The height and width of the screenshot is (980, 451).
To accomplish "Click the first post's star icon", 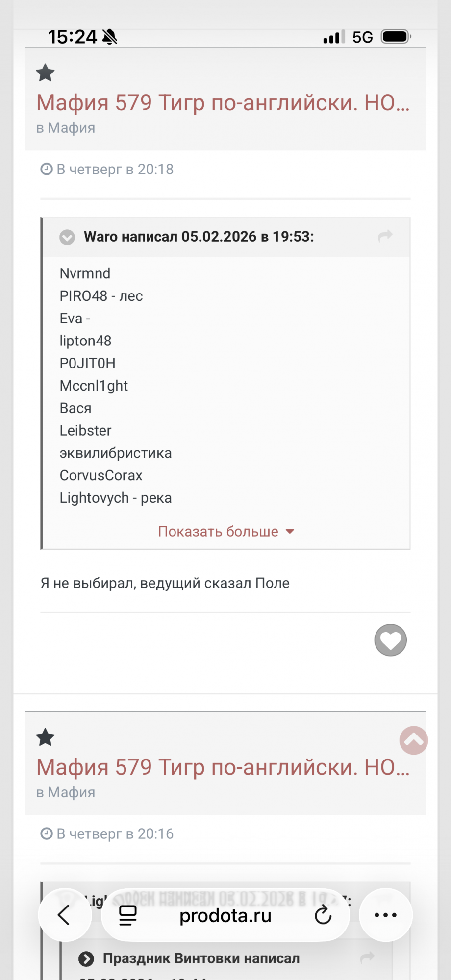I will (45, 73).
